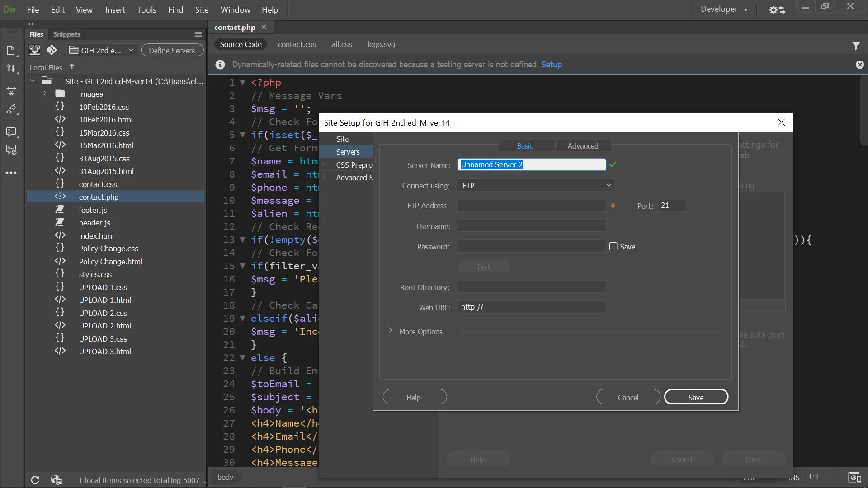Click the Open Documents icon in the left toolbar
The width and height of the screenshot is (868, 488).
pyautogui.click(x=11, y=51)
